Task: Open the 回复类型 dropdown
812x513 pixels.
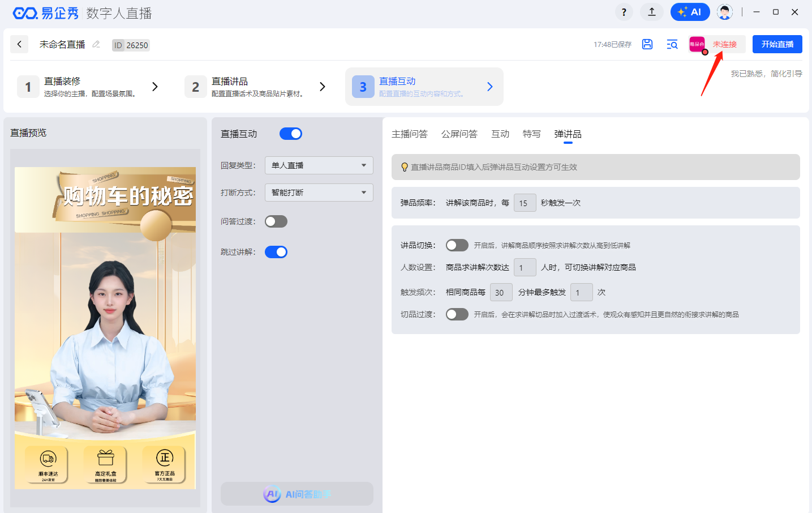Action: click(319, 165)
